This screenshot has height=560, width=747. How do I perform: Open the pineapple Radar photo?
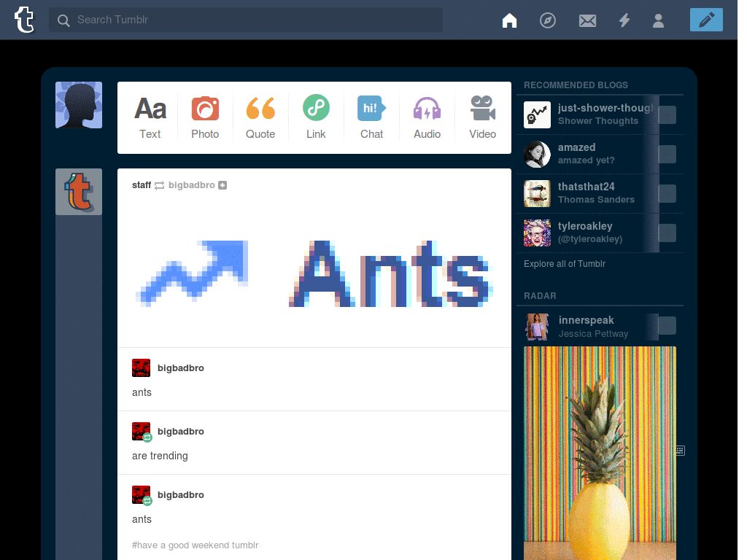pos(600,453)
